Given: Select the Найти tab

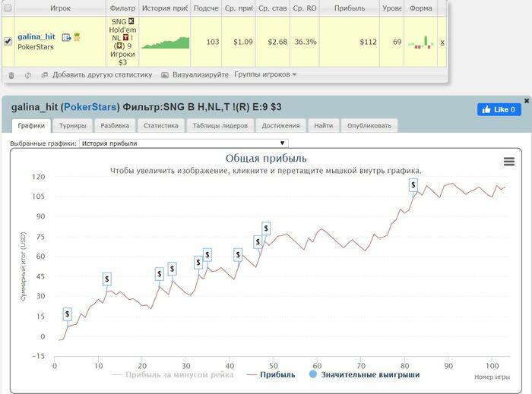Looking at the screenshot, I should [x=323, y=126].
